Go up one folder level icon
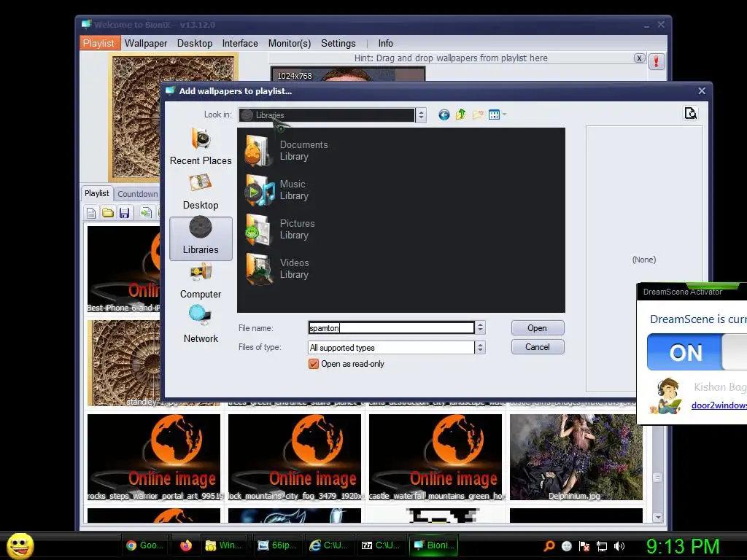747x560 pixels. pos(460,114)
